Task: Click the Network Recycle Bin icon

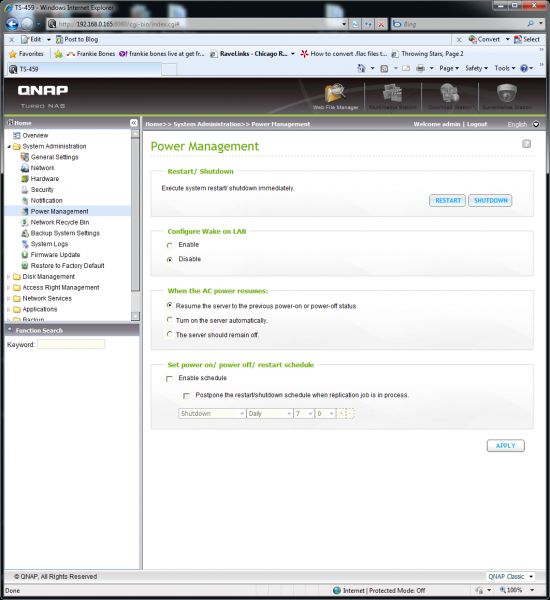Action: [x=25, y=222]
